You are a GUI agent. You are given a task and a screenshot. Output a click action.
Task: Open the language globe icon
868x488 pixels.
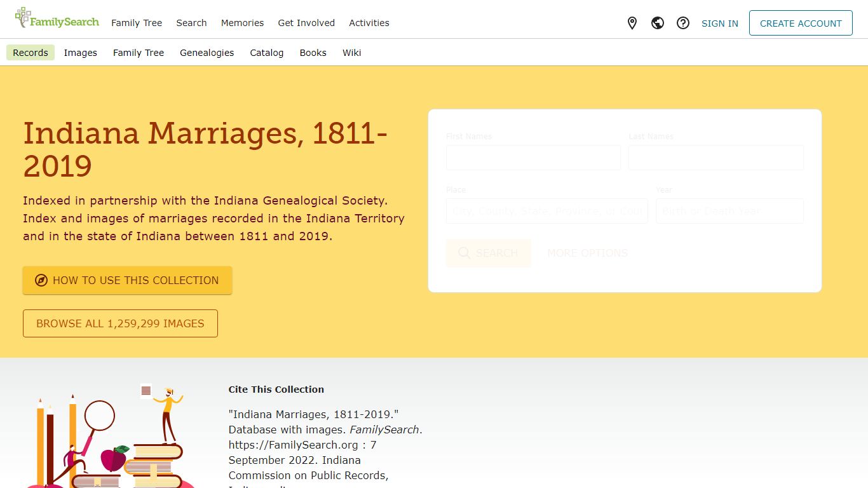point(658,24)
